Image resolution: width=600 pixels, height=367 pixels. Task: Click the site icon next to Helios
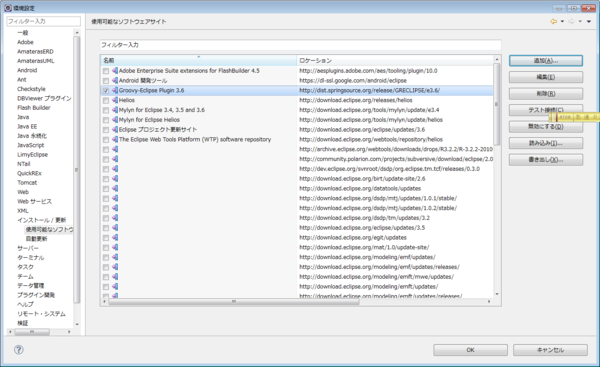point(115,100)
